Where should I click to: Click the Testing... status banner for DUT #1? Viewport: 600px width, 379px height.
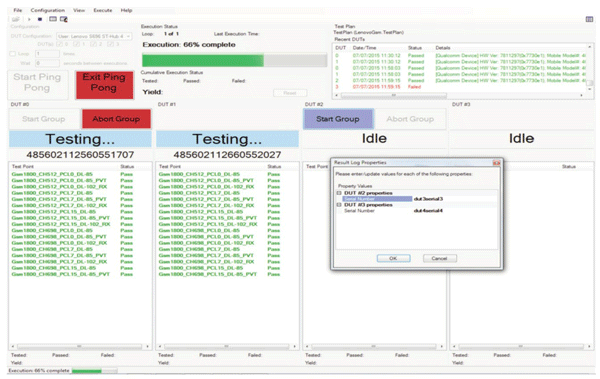tap(227, 139)
